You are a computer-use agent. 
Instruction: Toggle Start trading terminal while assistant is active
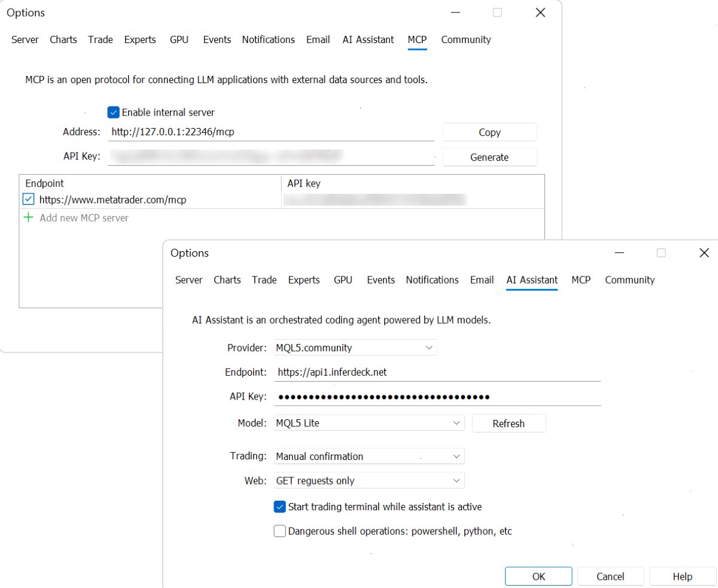coord(279,507)
